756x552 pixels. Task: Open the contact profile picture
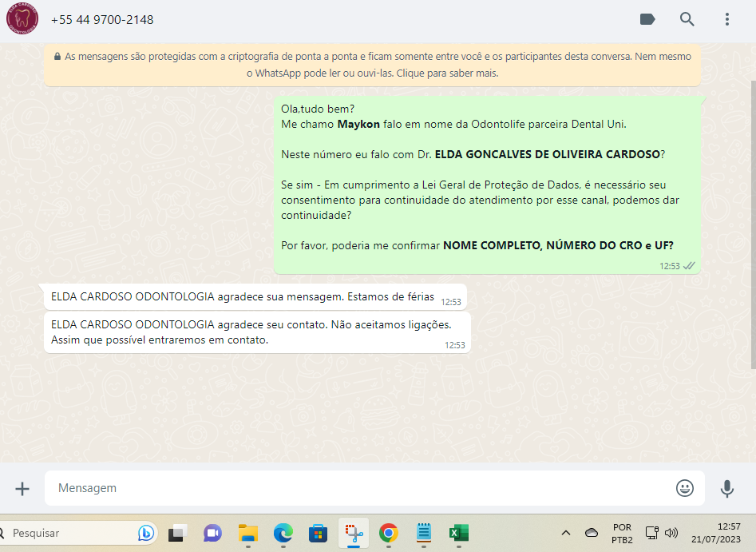[x=22, y=19]
